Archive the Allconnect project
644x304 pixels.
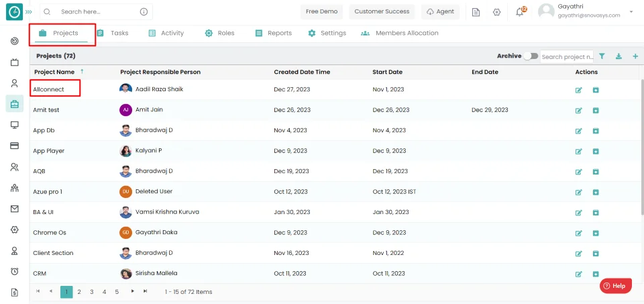[596, 89]
